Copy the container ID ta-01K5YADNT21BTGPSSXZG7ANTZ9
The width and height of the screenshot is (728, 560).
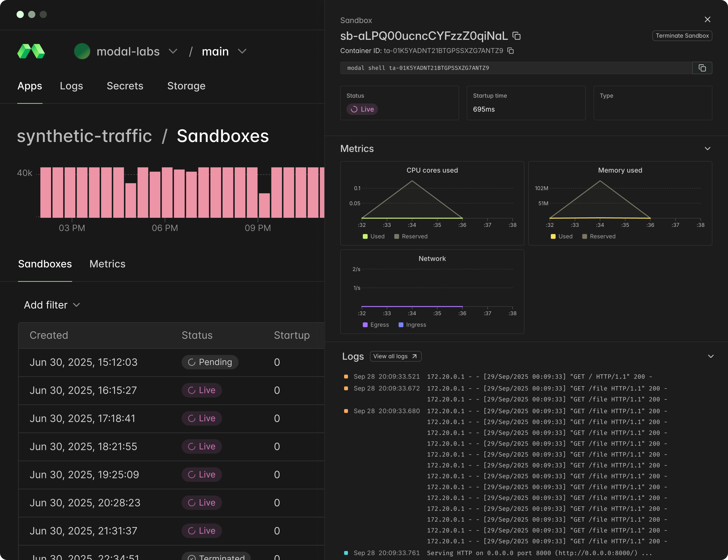pos(510,51)
